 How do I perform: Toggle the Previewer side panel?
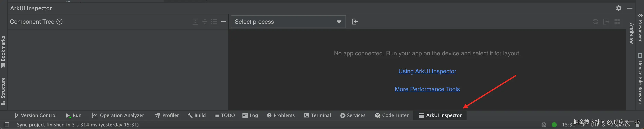[640, 28]
